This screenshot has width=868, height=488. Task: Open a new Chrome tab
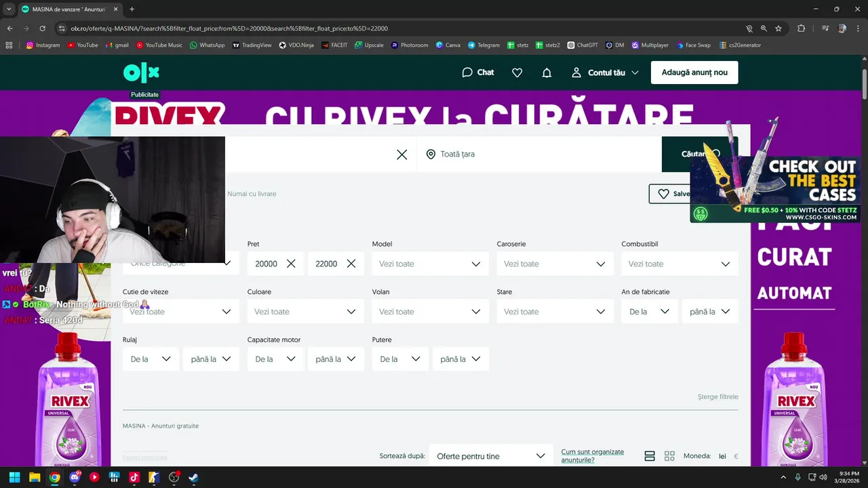click(x=132, y=9)
